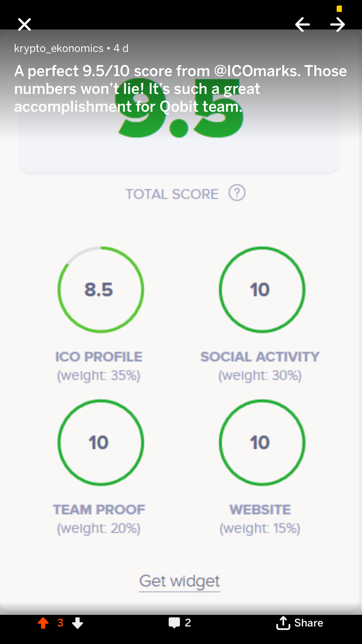Tap the post title text
The height and width of the screenshot is (644, 362).
pos(180,89)
